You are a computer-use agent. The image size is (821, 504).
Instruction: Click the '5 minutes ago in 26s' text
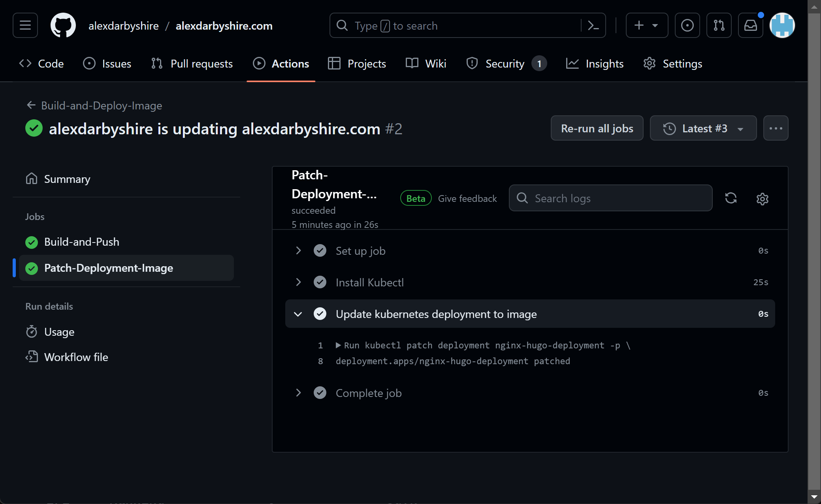(x=335, y=224)
